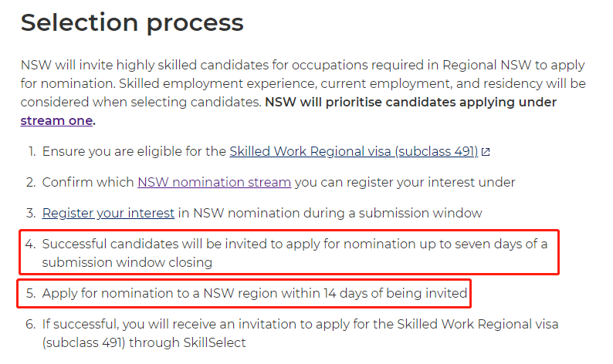Click the 'Selection process' heading
The width and height of the screenshot is (613, 364).
132,22
